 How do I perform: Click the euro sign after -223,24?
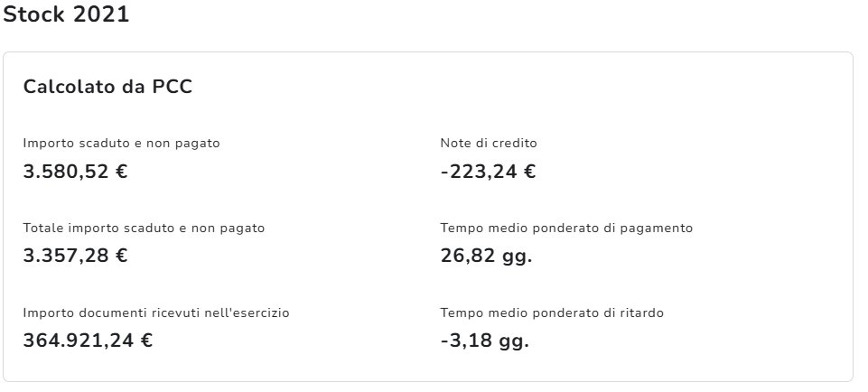(x=530, y=171)
